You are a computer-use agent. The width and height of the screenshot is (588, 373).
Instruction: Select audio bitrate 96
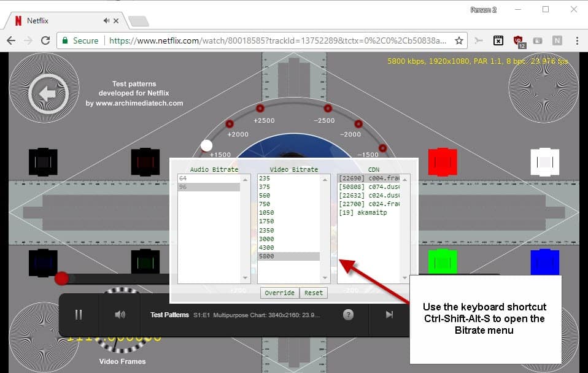209,187
